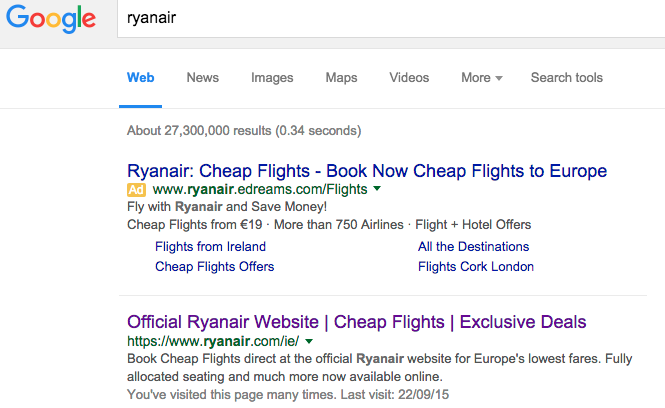This screenshot has height=408, width=665.
Task: Click in the ryanair search field
Action: (391, 18)
